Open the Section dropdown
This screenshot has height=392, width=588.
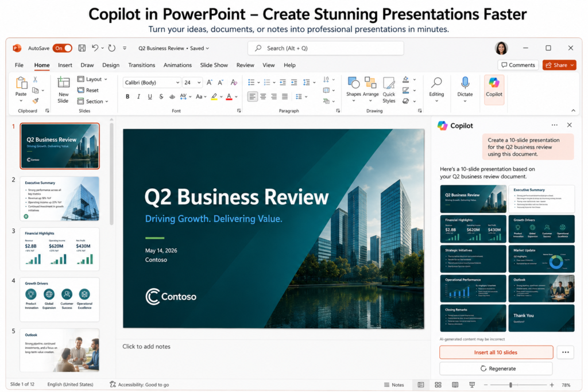pos(92,101)
